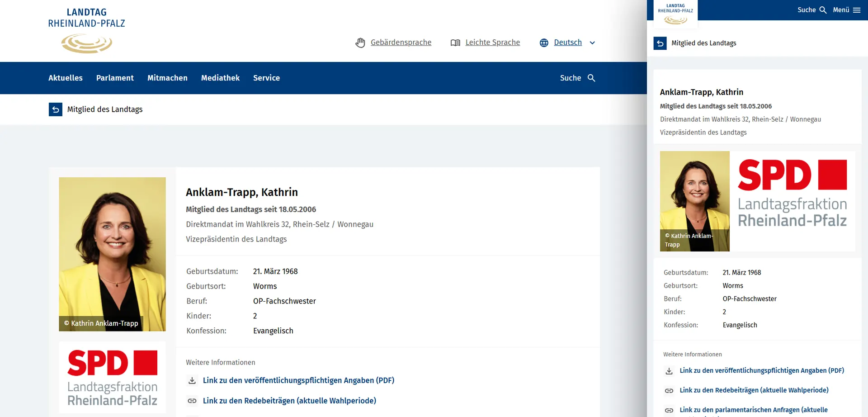The height and width of the screenshot is (417, 868).
Task: Open the Gebärdensprache link
Action: pyautogui.click(x=401, y=43)
